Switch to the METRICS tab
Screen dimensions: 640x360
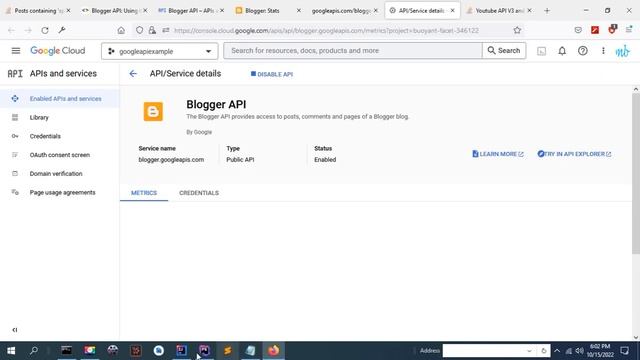[144, 193]
